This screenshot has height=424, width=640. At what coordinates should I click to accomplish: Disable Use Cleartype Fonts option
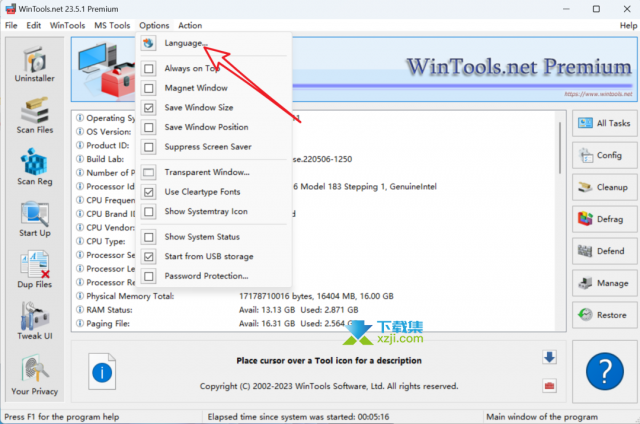click(149, 192)
